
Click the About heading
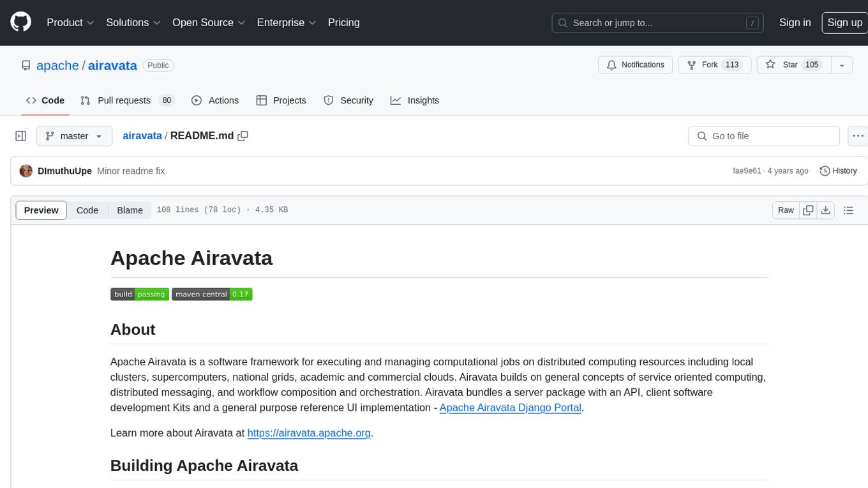point(133,330)
